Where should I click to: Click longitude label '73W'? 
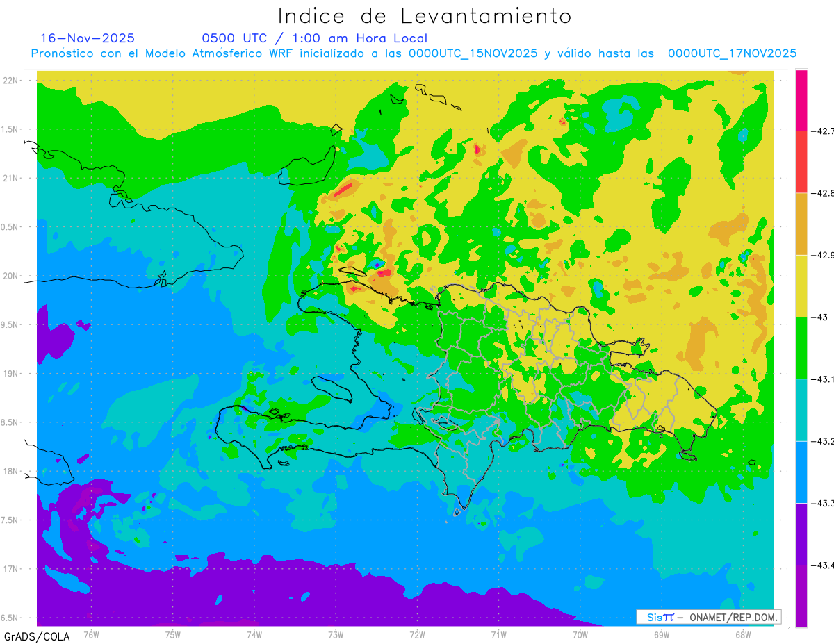(336, 635)
